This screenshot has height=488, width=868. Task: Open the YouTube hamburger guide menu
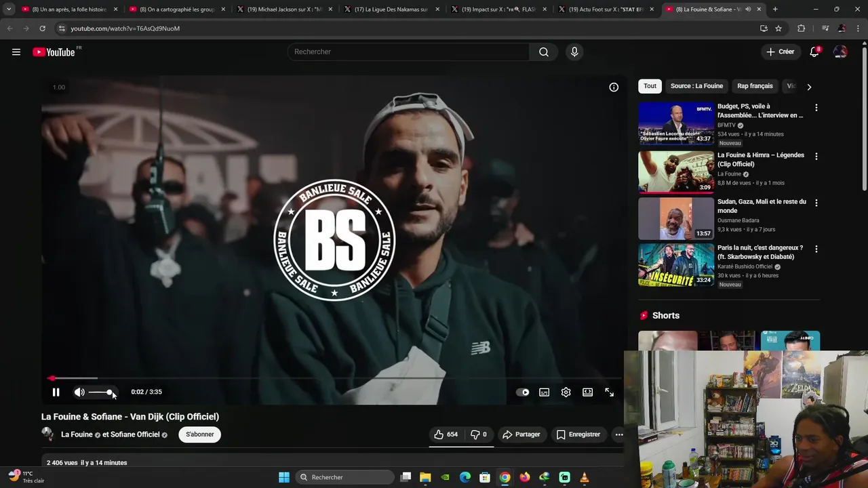[x=16, y=52]
